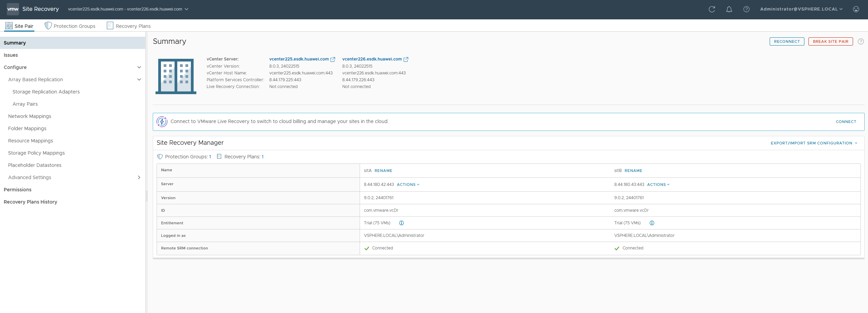This screenshot has height=313, width=868.
Task: Click Connect for VMware Live Recovery
Action: [x=846, y=122]
